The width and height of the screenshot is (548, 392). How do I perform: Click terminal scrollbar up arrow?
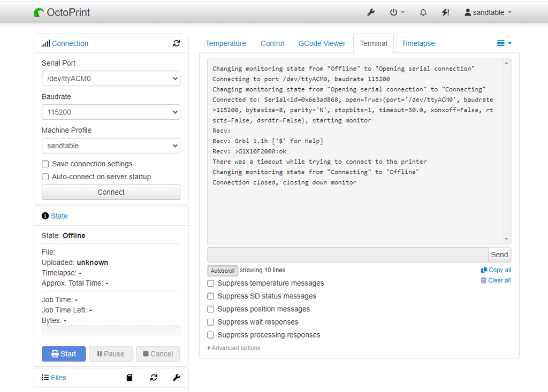(x=506, y=63)
